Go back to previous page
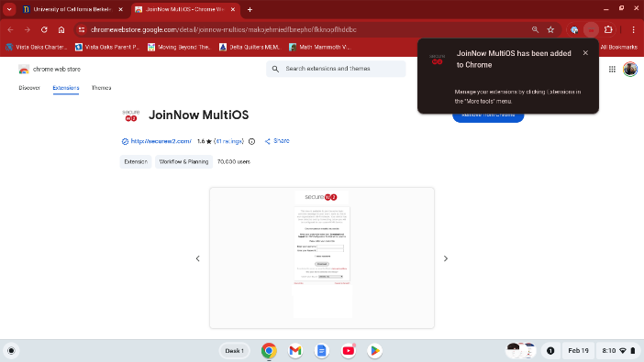644x362 pixels. [10, 29]
